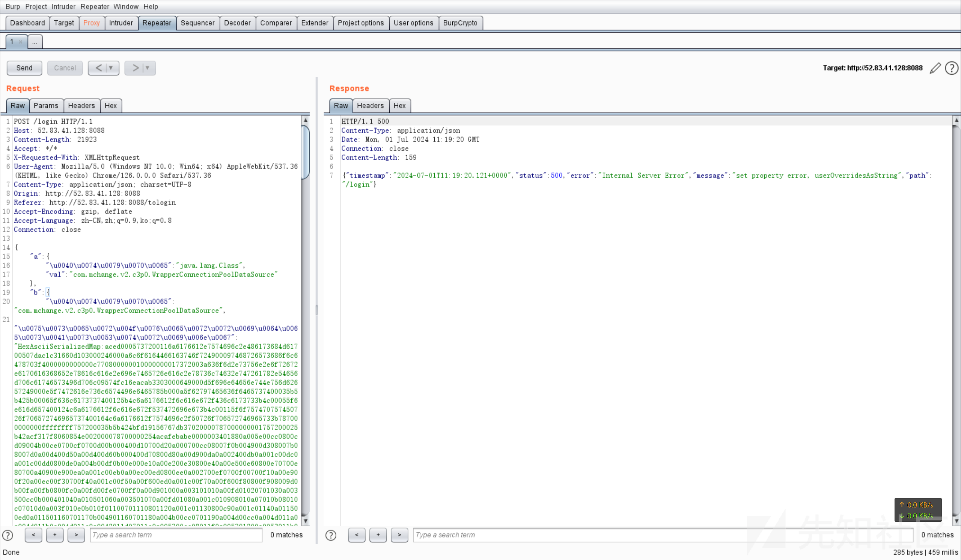This screenshot has height=560, width=961.
Task: Switch to the Proxy tab
Action: [x=92, y=23]
